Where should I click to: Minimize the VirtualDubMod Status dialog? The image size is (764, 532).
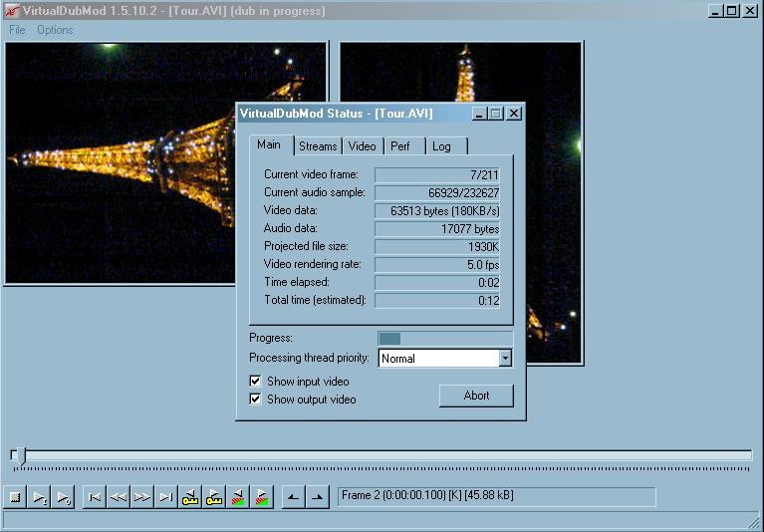(479, 114)
